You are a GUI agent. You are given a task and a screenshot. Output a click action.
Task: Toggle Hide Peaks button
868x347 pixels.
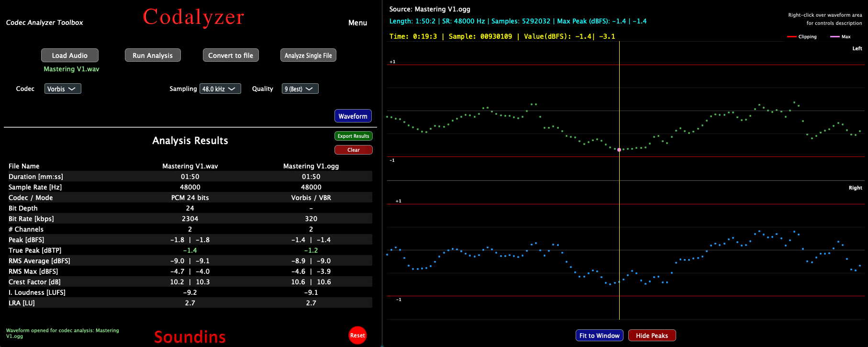pyautogui.click(x=652, y=336)
